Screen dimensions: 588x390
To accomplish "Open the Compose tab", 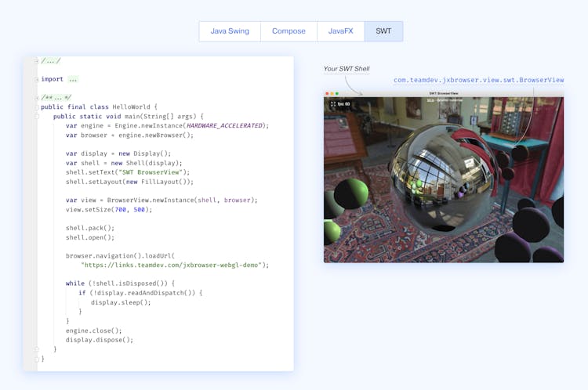I will [x=289, y=31].
